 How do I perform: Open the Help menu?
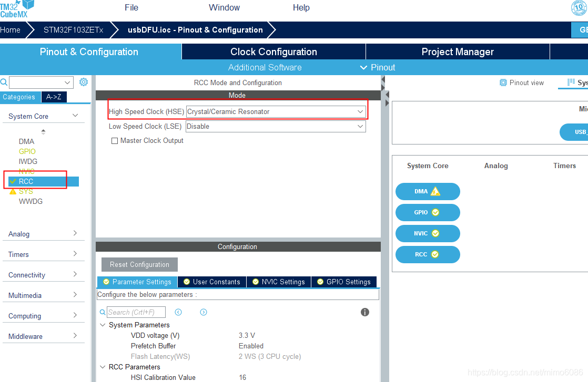click(301, 7)
